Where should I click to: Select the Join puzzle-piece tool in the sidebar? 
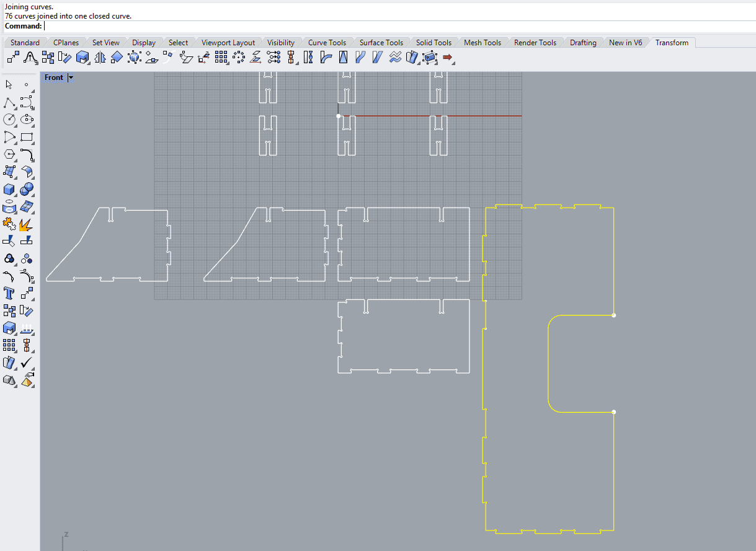point(9,224)
